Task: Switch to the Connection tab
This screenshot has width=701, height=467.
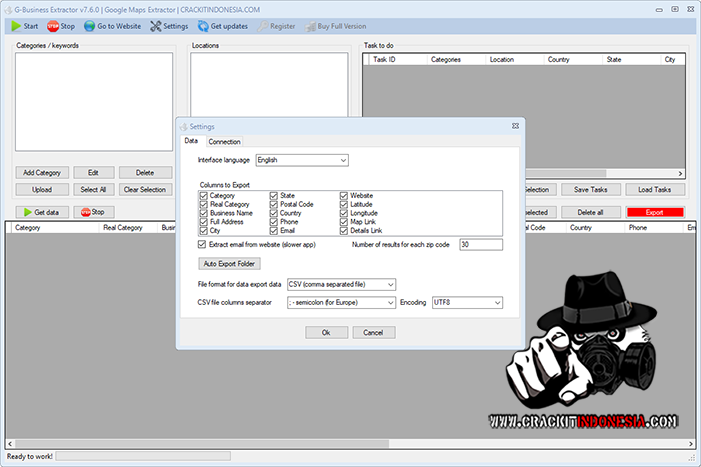Action: [224, 142]
